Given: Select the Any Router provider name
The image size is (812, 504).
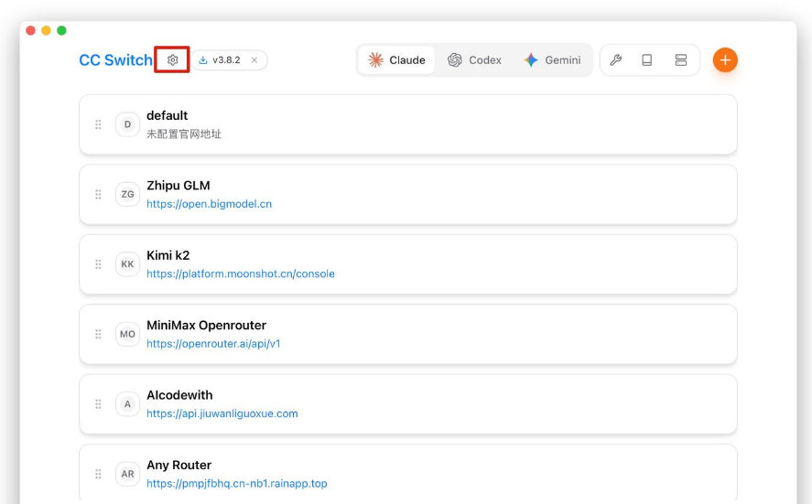Looking at the screenshot, I should tap(179, 465).
